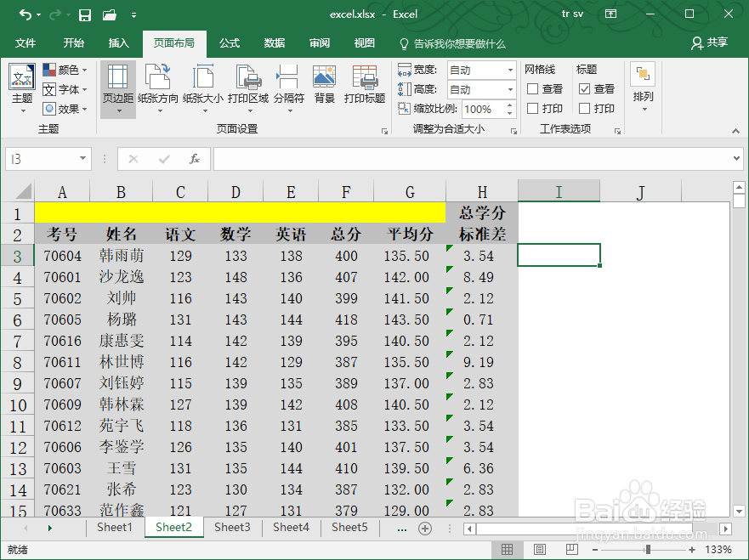The image size is (749, 560).
Task: Click the horizontal scrollbar right arrow
Action: coord(725,529)
